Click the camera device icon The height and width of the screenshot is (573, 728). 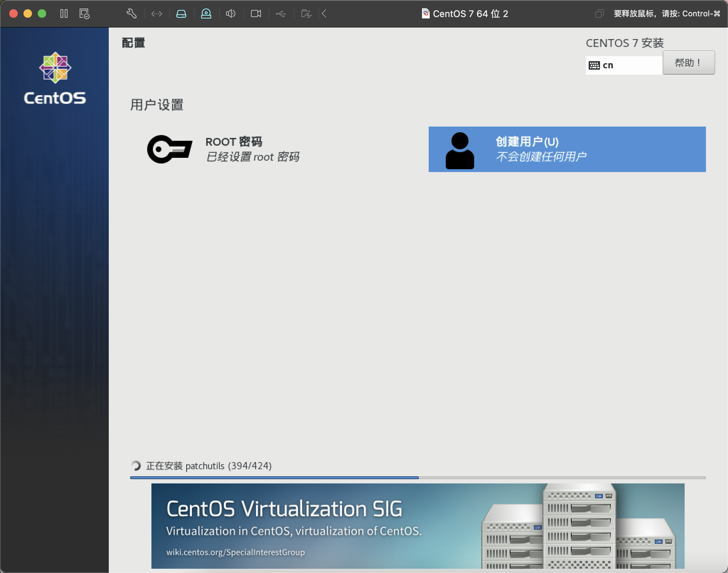pos(256,14)
